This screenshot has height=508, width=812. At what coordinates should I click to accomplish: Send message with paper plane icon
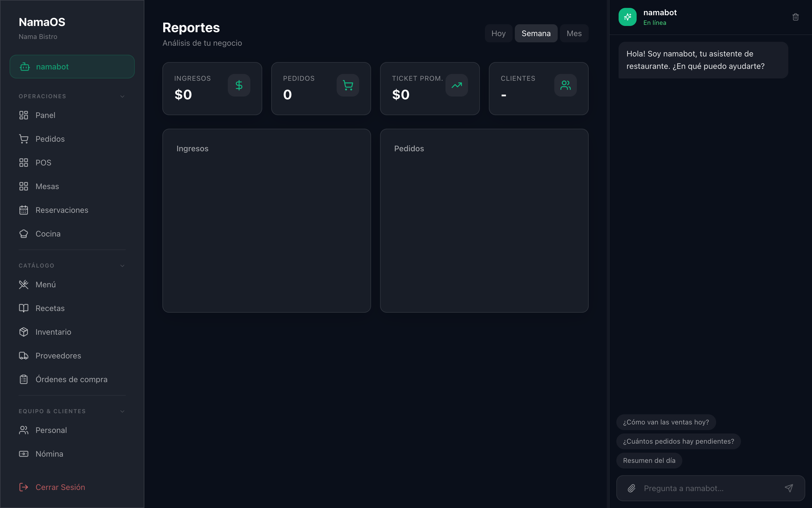(789, 488)
